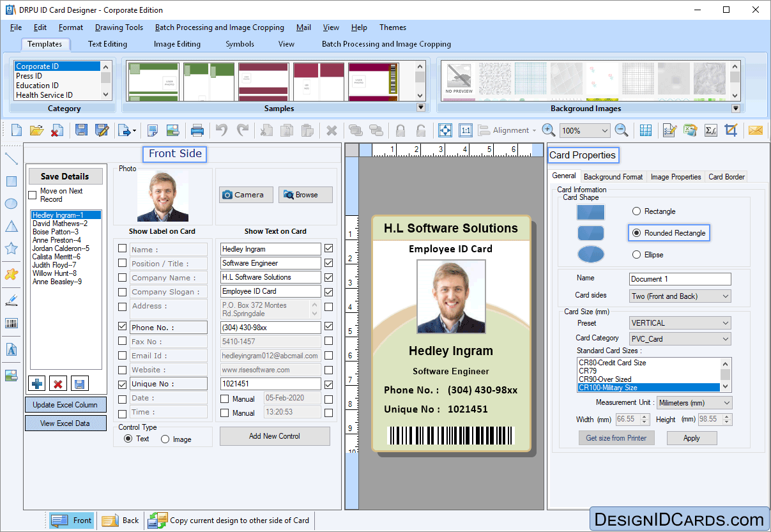Screen dimensions: 771x532
Task: Click the Zoom in magnifier icon
Action: (549, 130)
